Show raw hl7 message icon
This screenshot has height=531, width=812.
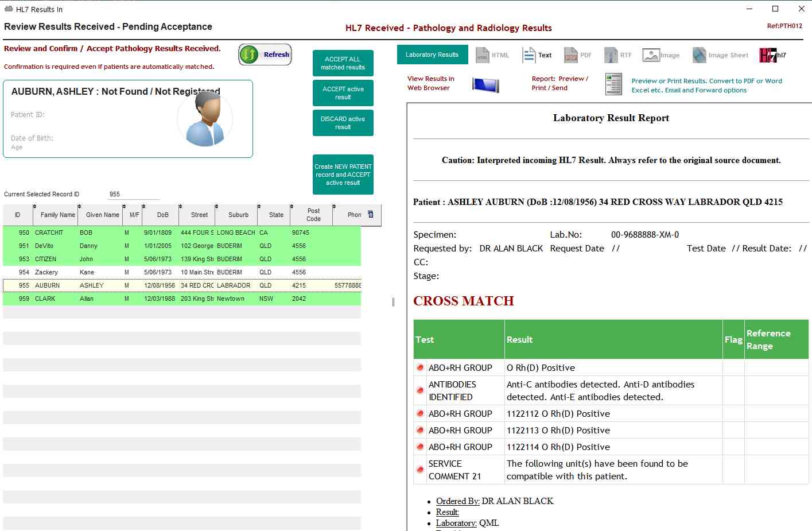tap(772, 55)
